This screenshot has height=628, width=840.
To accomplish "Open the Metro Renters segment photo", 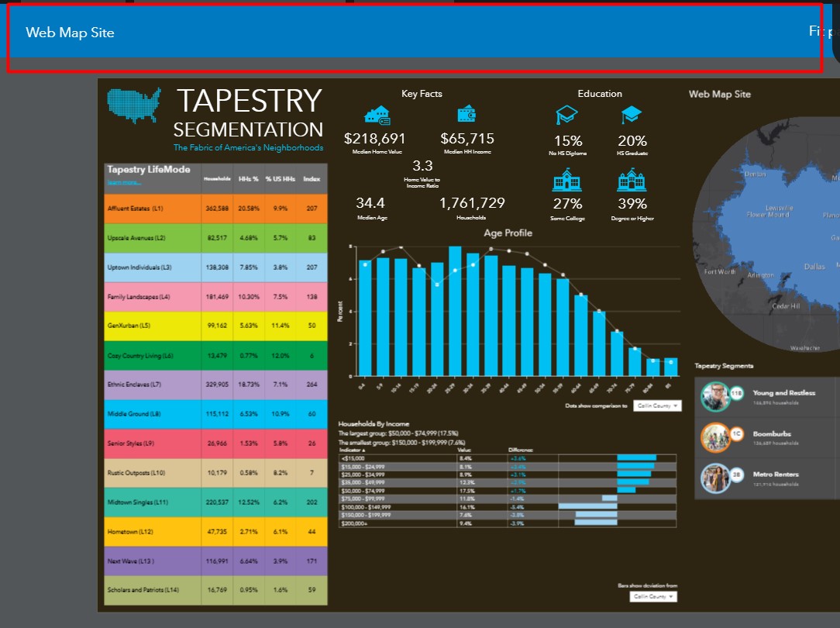I will click(715, 478).
